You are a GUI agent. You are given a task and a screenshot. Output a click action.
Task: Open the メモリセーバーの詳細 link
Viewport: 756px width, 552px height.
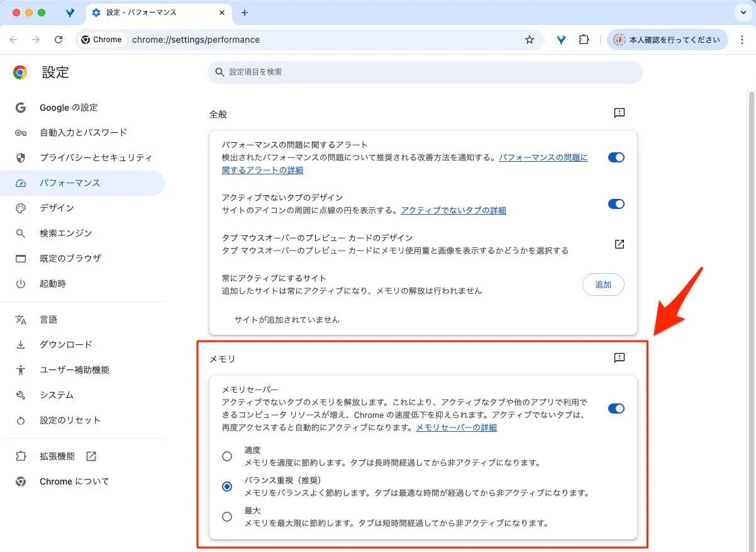coord(456,427)
